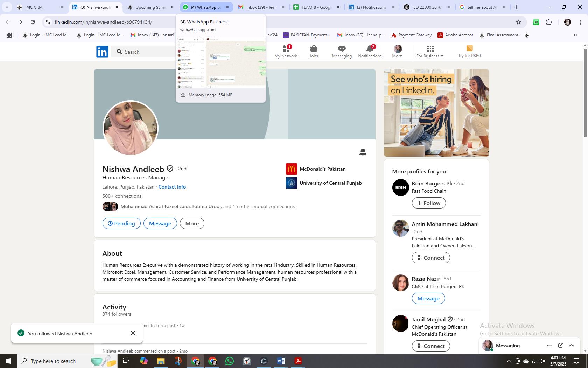Connect with Jamil Mughal
Image resolution: width=588 pixels, height=368 pixels.
click(431, 346)
